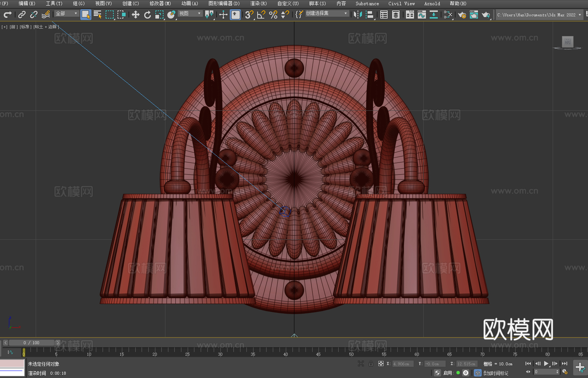The image size is (588, 378).
Task: Open Render Setup teapot icon
Action: pos(462,14)
